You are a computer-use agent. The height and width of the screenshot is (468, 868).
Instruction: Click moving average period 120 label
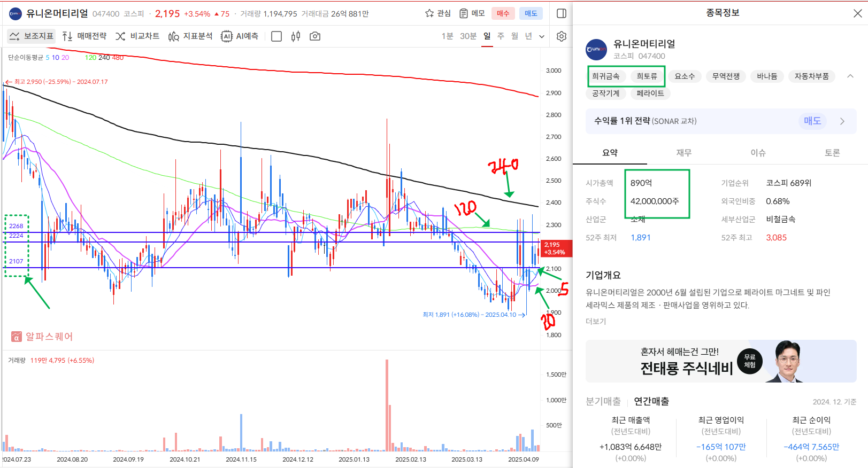[90, 58]
